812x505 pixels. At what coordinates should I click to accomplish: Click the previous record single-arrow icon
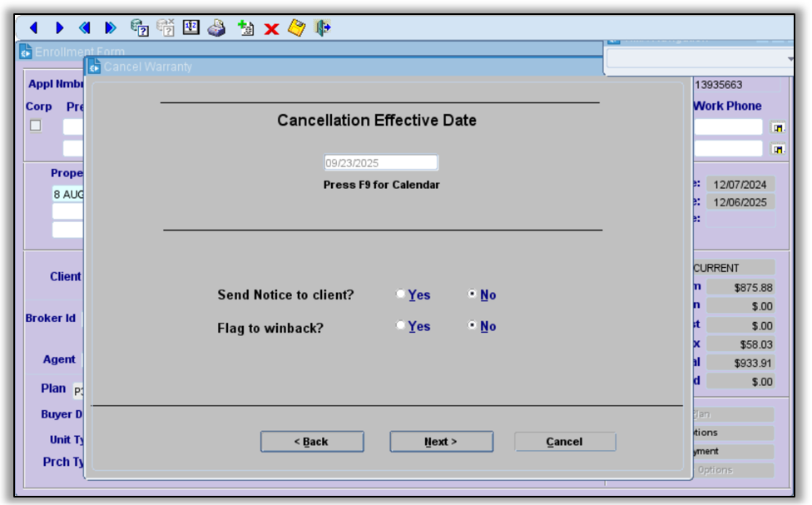click(33, 28)
